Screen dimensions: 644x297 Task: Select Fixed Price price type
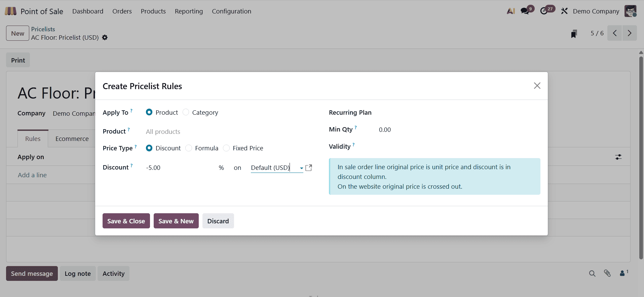click(226, 148)
